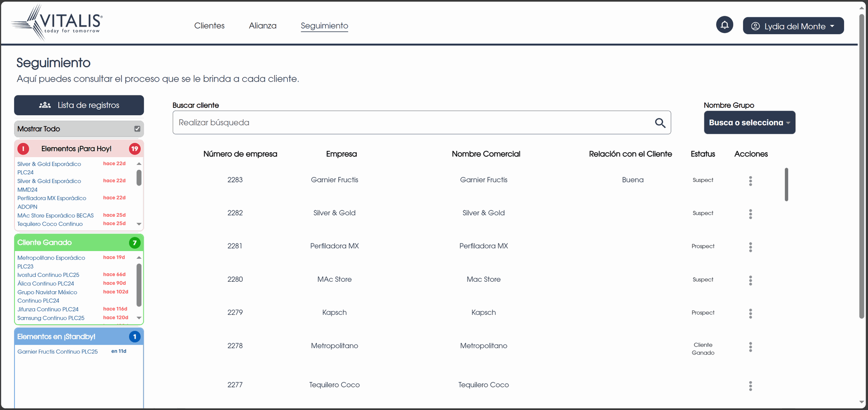Viewport: 868px width, 410px height.
Task: Focus the Realizar búsqueda search field
Action: click(x=411, y=123)
